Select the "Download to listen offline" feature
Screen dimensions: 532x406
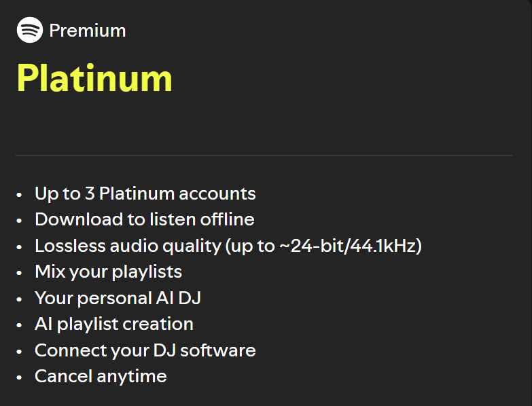(x=145, y=219)
